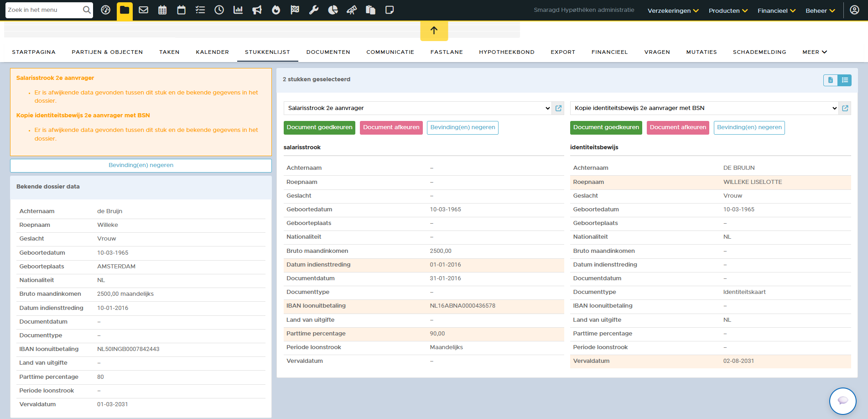The height and width of the screenshot is (419, 868).
Task: Expand the MEER navigation menu
Action: pos(815,52)
